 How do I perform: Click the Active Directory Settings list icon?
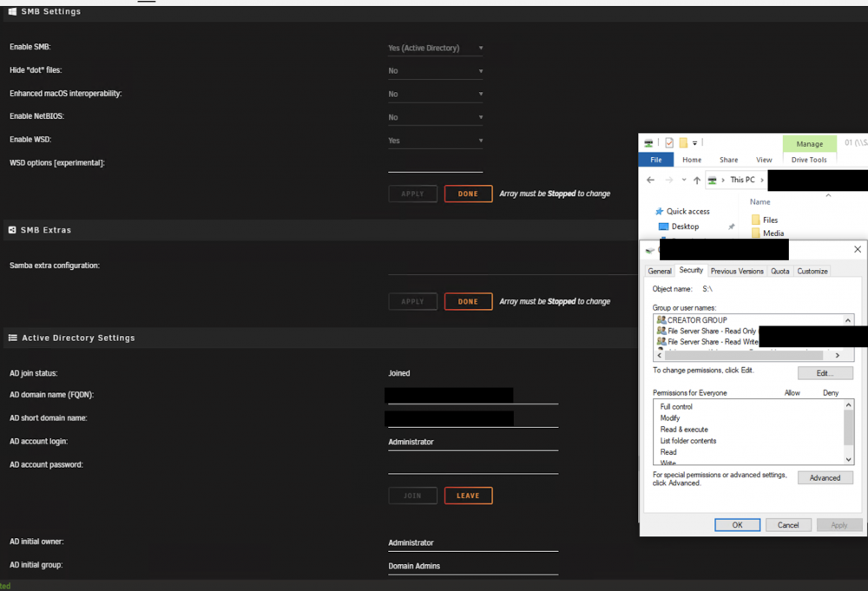[13, 338]
